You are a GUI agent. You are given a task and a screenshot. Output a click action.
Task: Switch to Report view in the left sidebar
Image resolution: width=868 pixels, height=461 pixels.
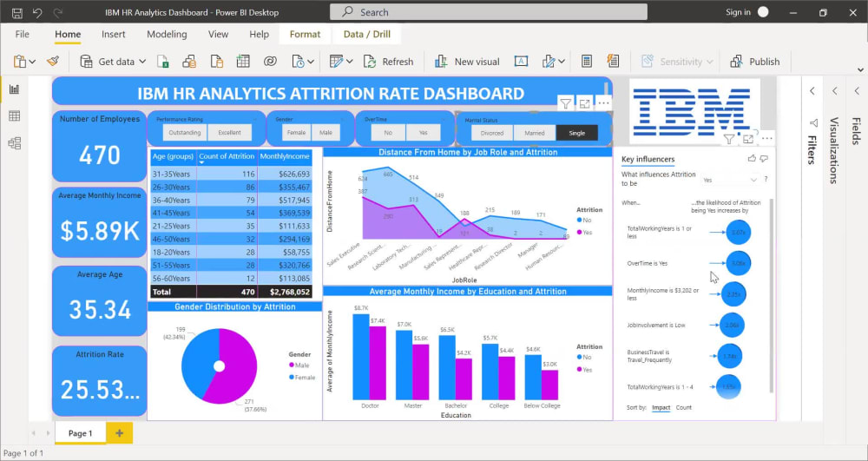coord(15,89)
